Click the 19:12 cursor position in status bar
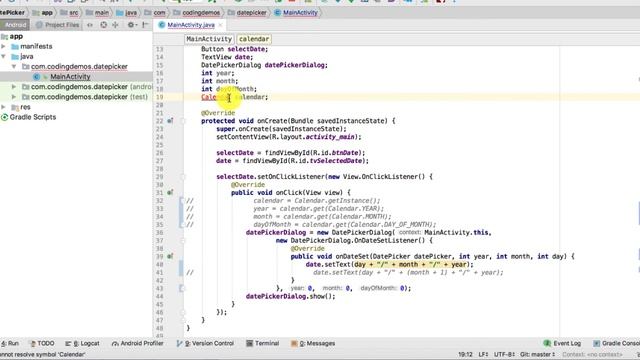Image resolution: width=640 pixels, height=360 pixels. click(x=465, y=354)
